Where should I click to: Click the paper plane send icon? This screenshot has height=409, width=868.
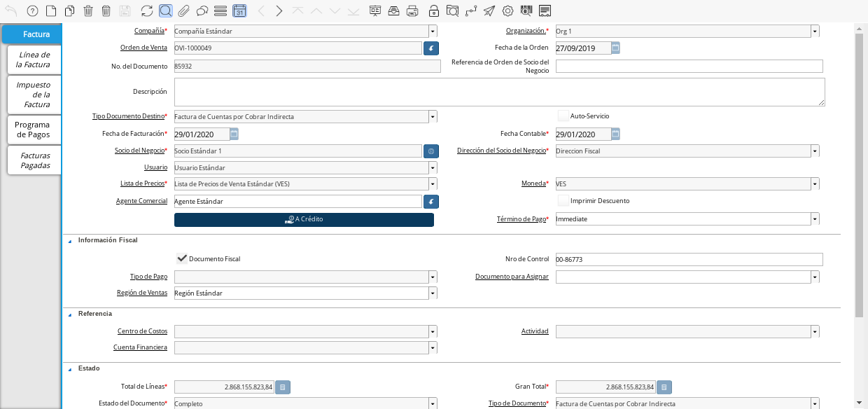[x=489, y=11]
